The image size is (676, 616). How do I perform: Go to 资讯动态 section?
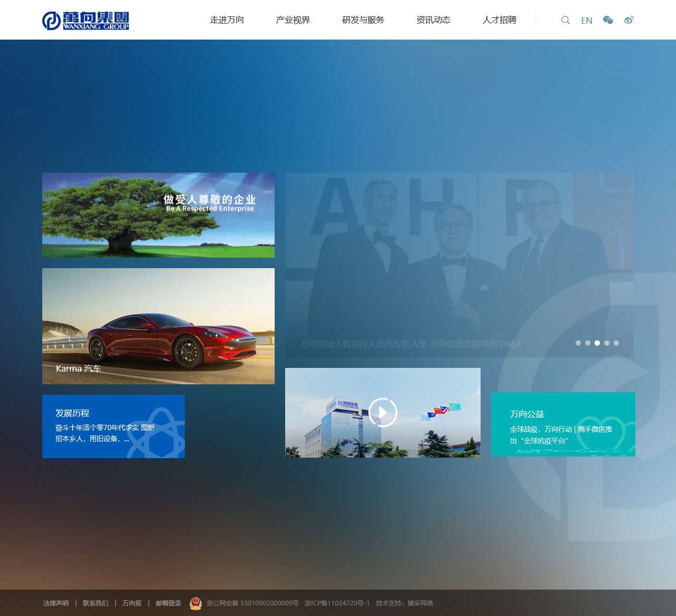(x=433, y=20)
